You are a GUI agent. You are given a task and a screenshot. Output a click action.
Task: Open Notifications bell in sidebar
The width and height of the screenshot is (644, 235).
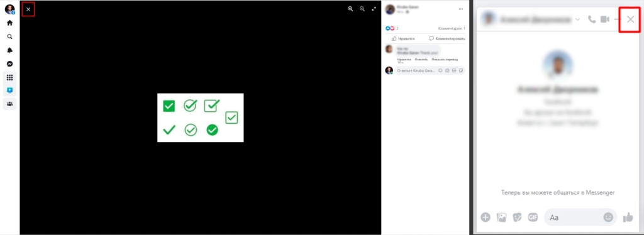[10, 50]
